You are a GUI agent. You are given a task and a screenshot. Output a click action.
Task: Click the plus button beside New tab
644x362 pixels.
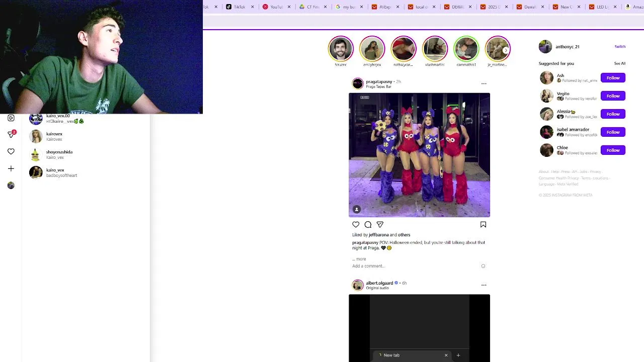pyautogui.click(x=458, y=355)
